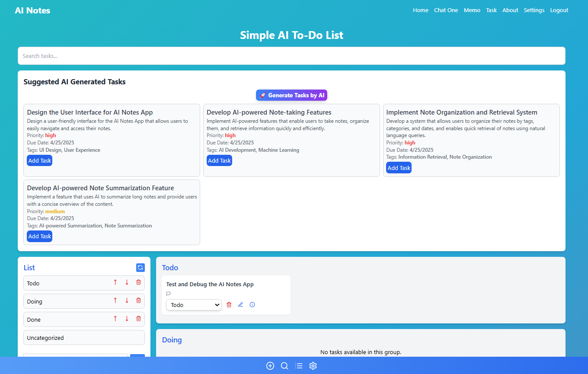The width and height of the screenshot is (588, 374).
Task: Open the Chat One menu item
Action: pyautogui.click(x=446, y=10)
